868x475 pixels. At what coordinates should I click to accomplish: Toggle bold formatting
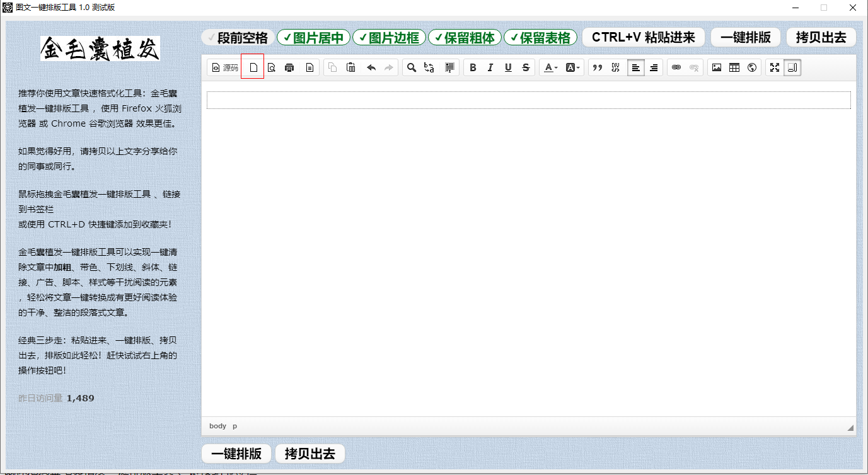click(473, 67)
